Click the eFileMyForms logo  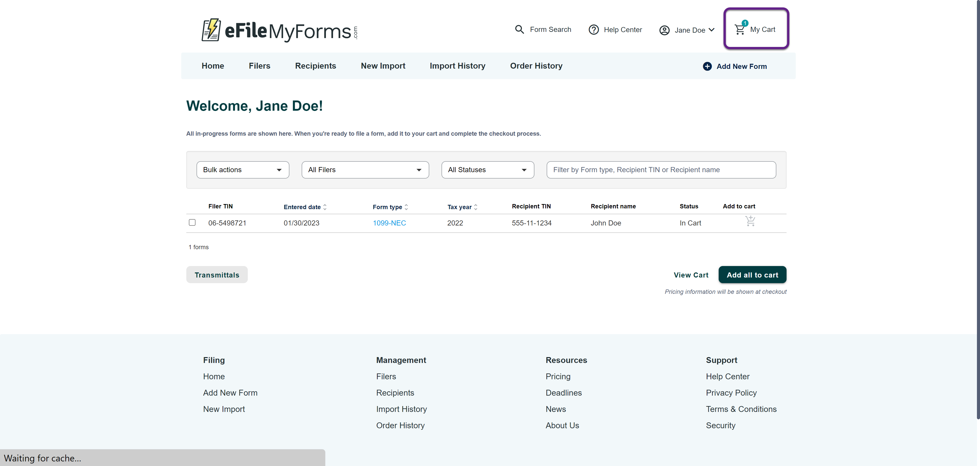[280, 30]
